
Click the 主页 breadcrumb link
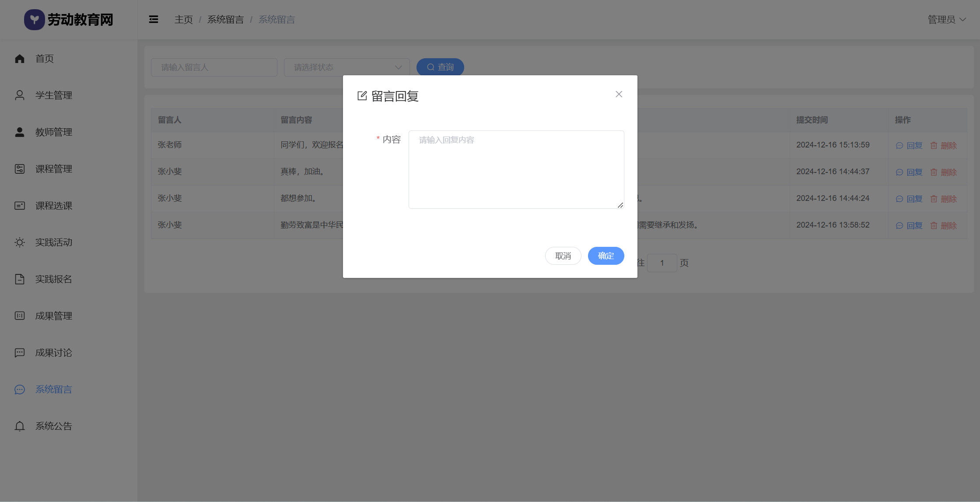tap(183, 20)
